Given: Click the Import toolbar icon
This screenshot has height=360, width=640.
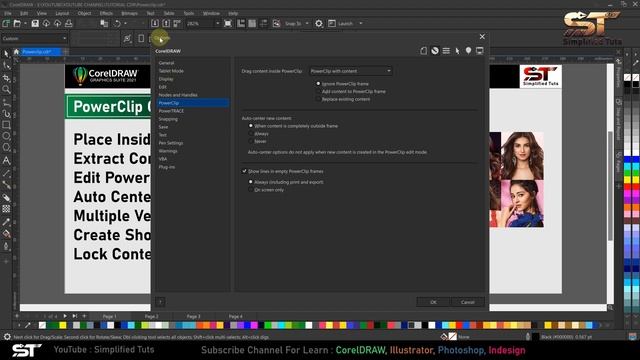Looking at the screenshot, I should [x=155, y=23].
